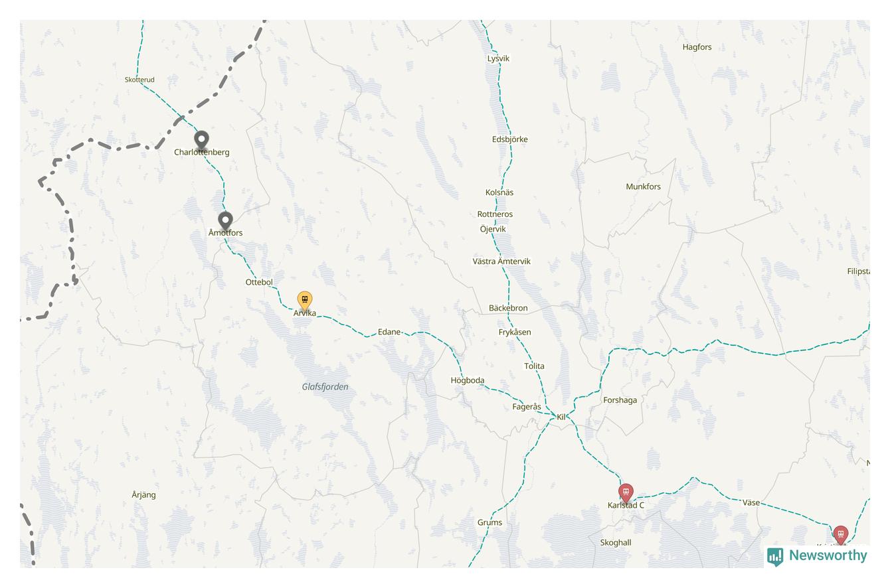Click the red train marker at Karlstad C
Image resolution: width=890 pixels, height=588 pixels.
click(626, 494)
